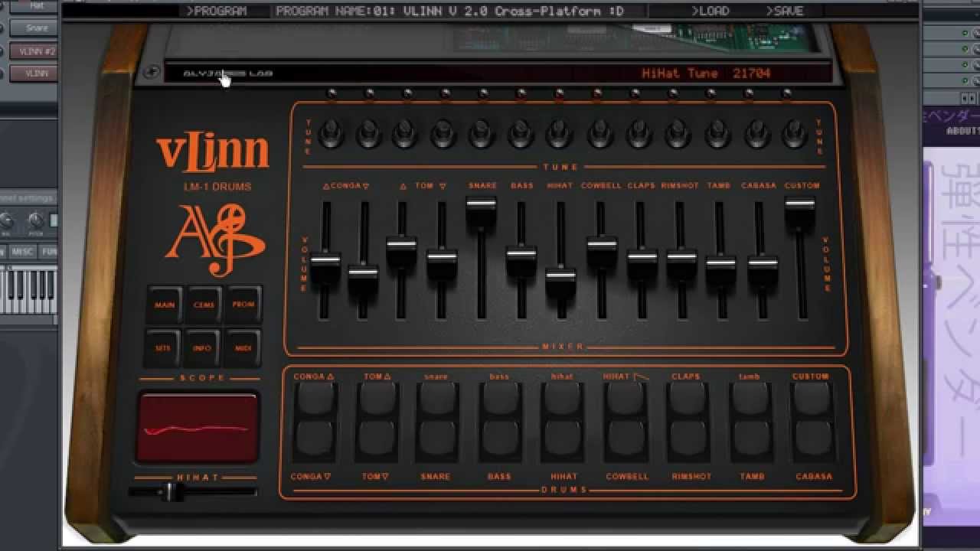Click the >LOAD menu item
The width and height of the screenshot is (980, 551).
pos(710,11)
